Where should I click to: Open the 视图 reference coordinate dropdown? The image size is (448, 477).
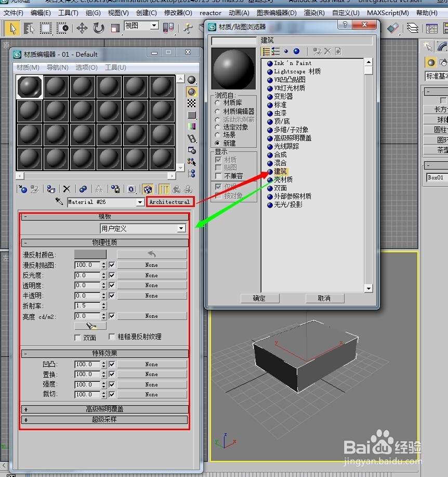pos(154,25)
